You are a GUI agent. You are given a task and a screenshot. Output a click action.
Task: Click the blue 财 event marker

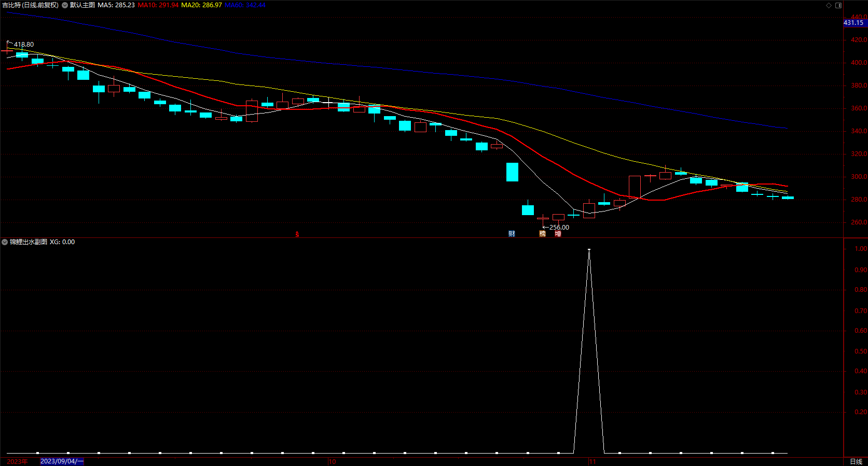click(x=512, y=234)
